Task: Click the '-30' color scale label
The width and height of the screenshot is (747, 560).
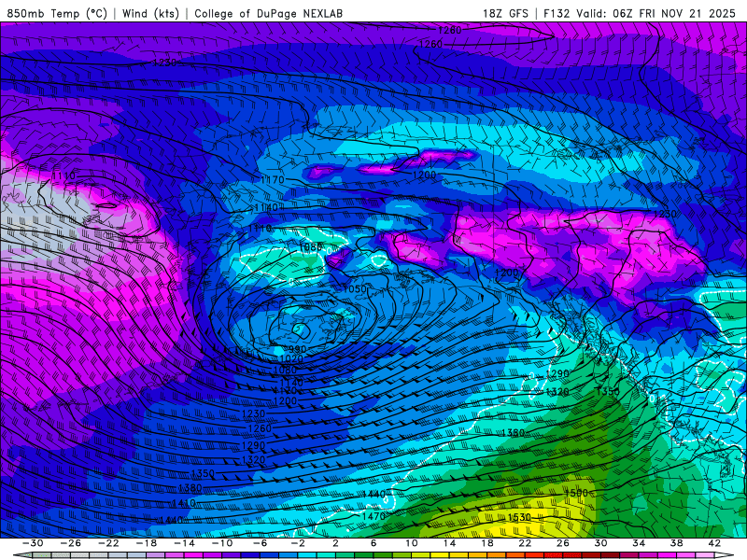Action: point(33,543)
